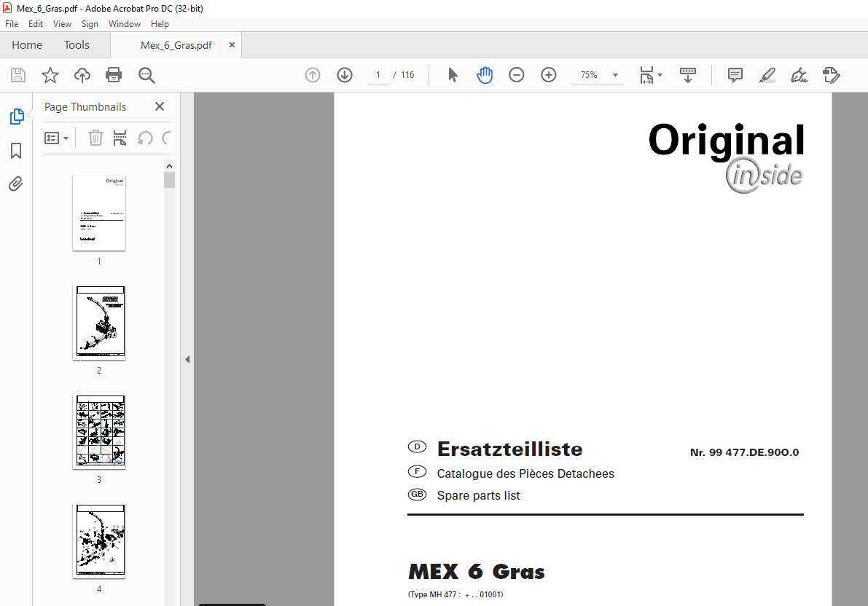Click the thumbnails panel scrollbar thumb

tap(169, 180)
